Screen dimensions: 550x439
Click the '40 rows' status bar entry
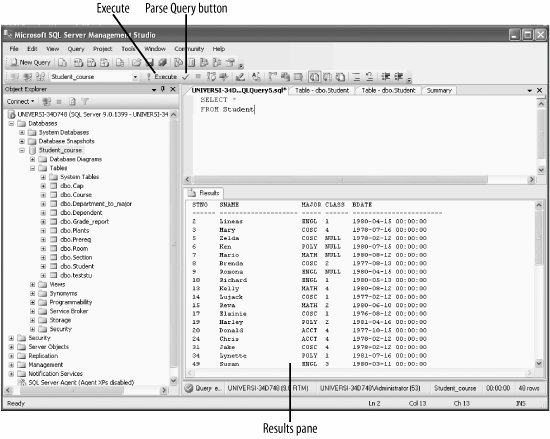click(529, 388)
